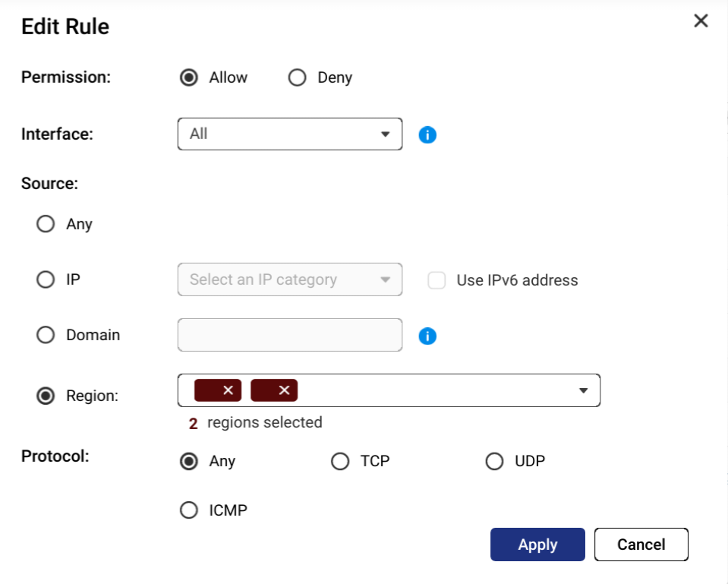
Task: Remove the second selected region tag
Action: click(284, 390)
